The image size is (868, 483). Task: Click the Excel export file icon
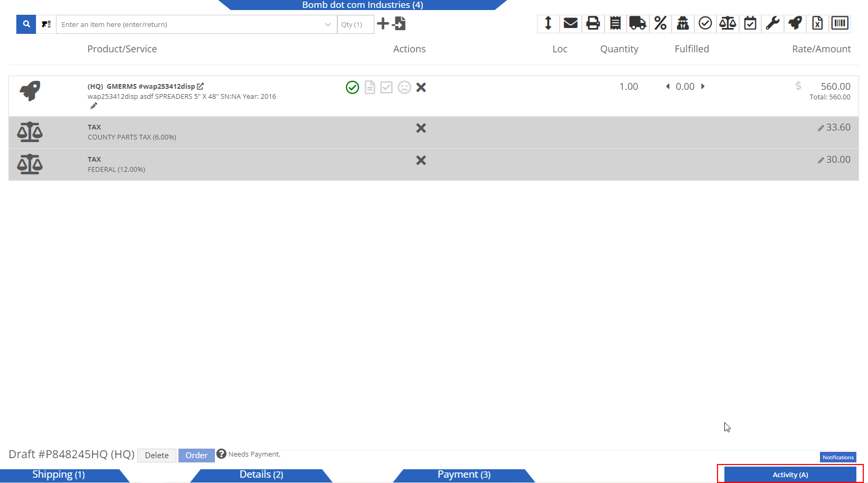point(817,23)
